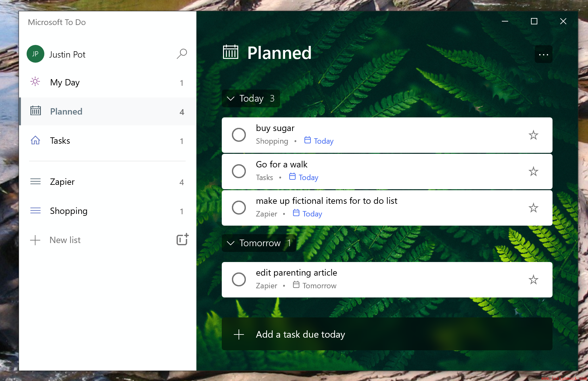This screenshot has height=381, width=588.
Task: Star the 'edit parenting article' task
Action: pyautogui.click(x=533, y=280)
